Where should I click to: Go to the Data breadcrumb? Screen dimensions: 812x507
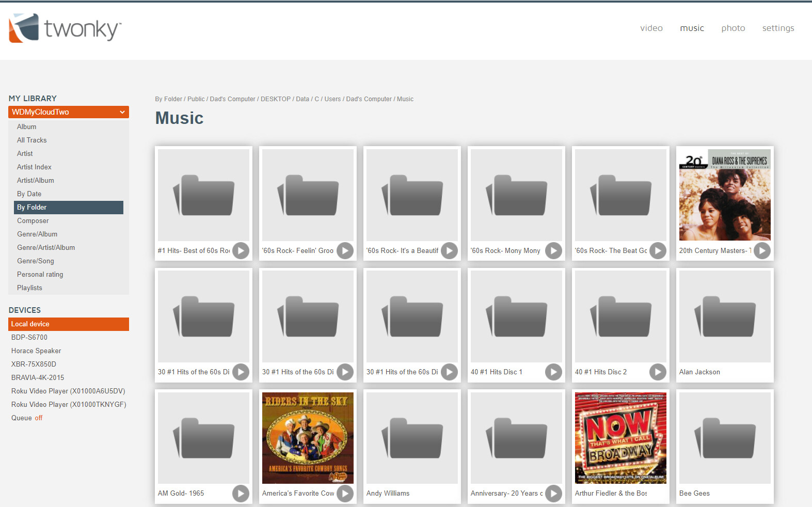click(302, 99)
